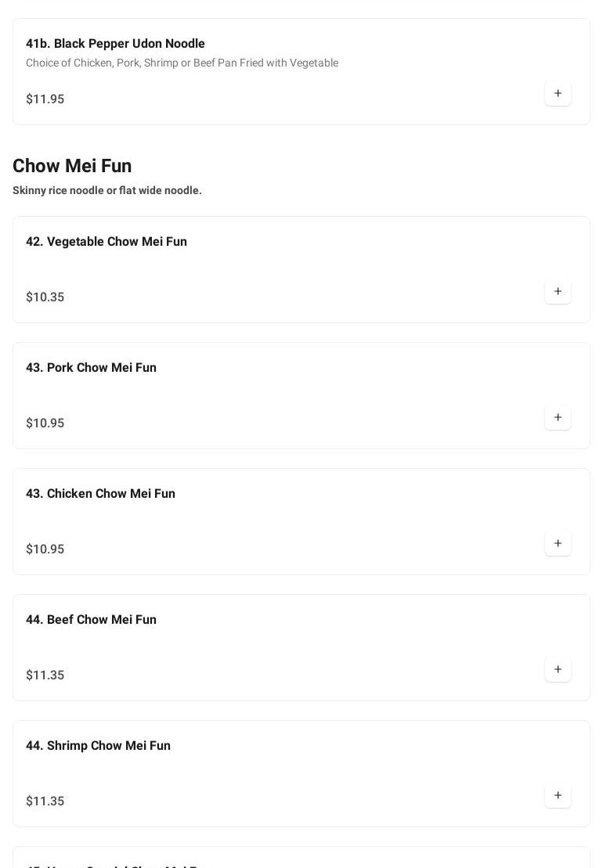Click the $11.95 Black Pepper Udon price
Viewport: 603px width, 868px height.
click(45, 99)
